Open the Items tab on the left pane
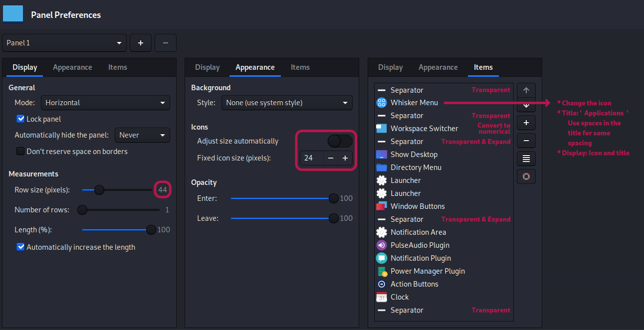The width and height of the screenshot is (644, 330). point(117,67)
